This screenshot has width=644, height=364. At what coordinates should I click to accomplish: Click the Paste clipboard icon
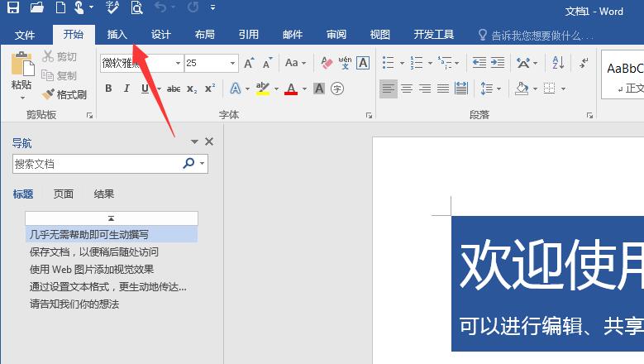[21, 65]
